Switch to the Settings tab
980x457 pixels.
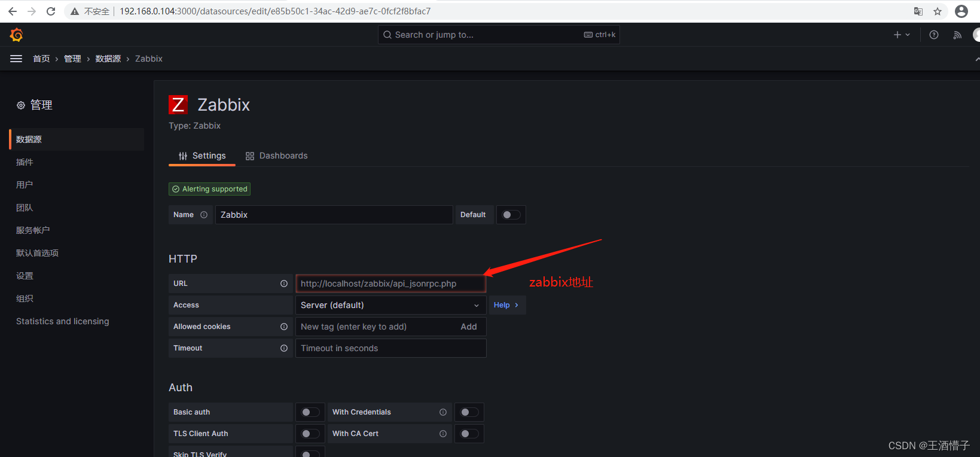click(x=202, y=156)
